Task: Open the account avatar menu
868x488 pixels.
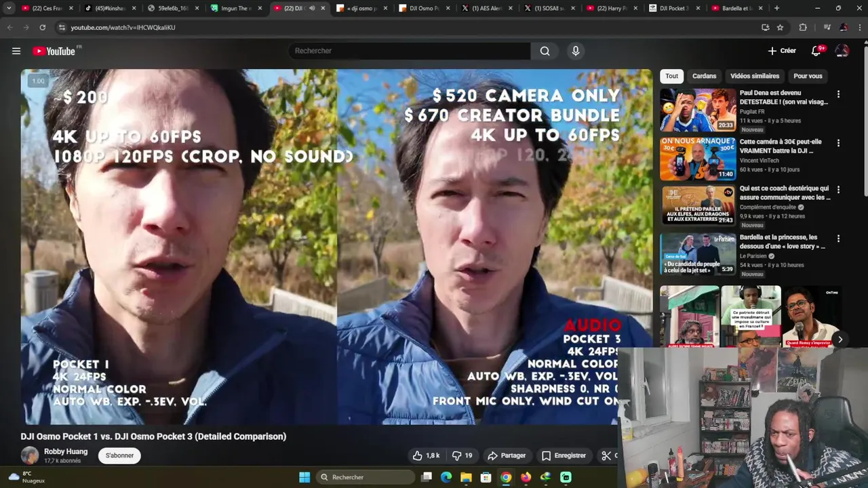Action: [842, 51]
